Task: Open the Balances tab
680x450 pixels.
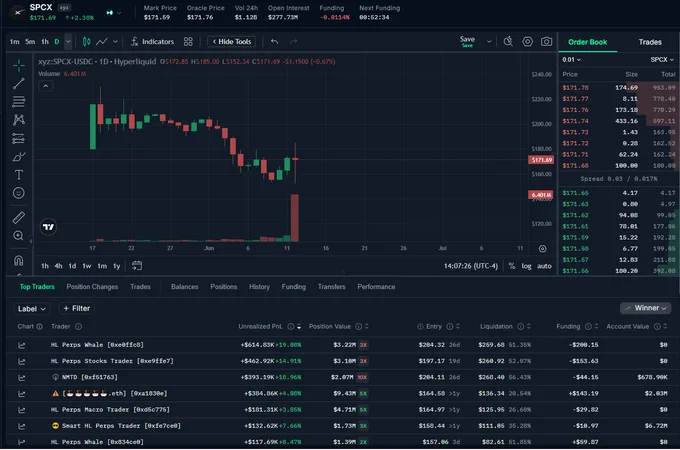Action: point(184,287)
